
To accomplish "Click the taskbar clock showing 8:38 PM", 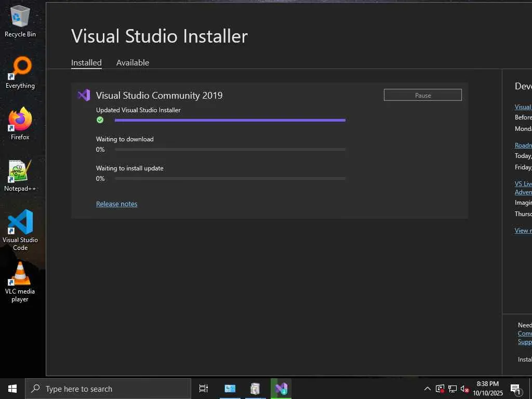I will point(487,389).
